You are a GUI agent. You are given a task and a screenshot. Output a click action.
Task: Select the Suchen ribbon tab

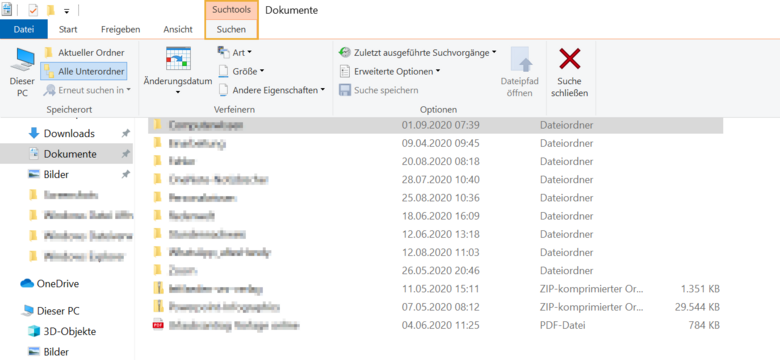(x=231, y=29)
